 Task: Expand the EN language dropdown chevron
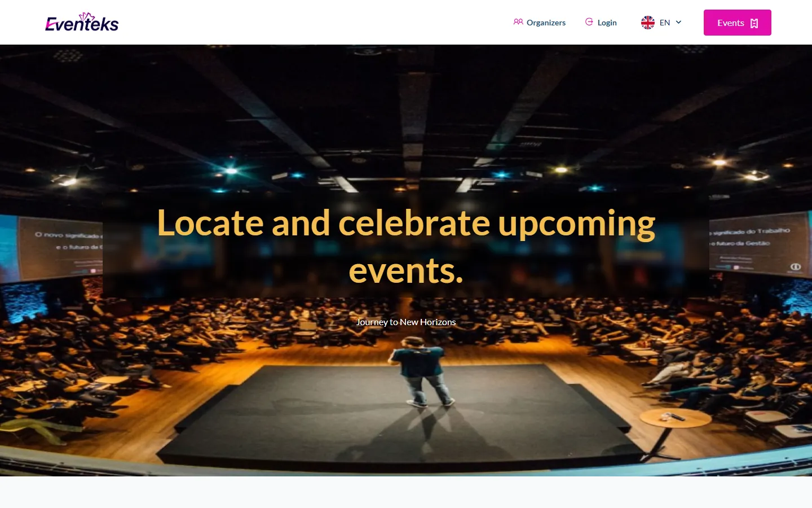pos(678,23)
